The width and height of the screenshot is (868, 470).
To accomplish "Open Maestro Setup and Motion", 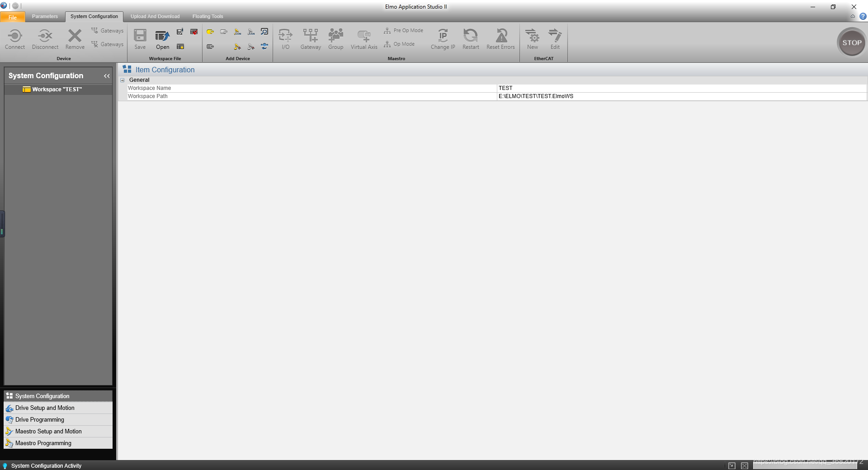I will click(58, 431).
